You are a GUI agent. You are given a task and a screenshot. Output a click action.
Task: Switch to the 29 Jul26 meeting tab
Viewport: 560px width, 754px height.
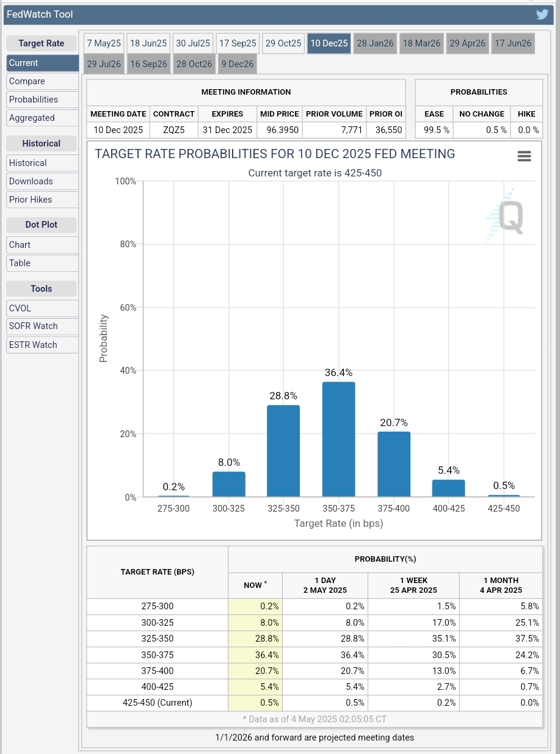tap(104, 64)
